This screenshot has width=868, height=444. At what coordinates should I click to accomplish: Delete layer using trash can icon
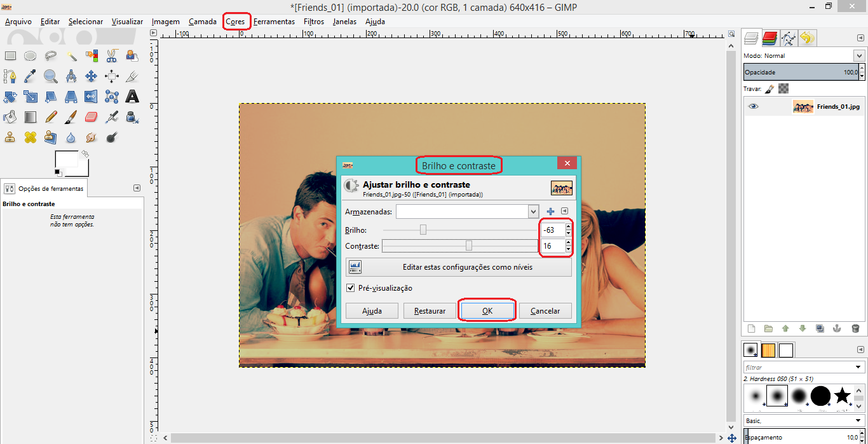[855, 329]
